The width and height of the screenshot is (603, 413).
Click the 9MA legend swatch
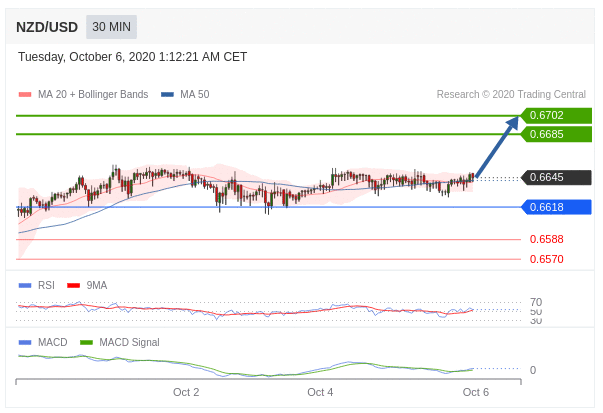coord(73,285)
